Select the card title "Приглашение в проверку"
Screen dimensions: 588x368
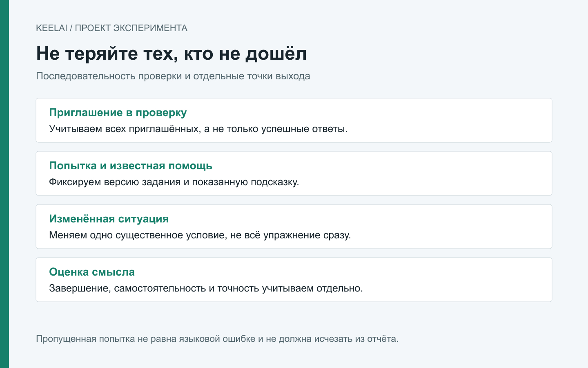(118, 112)
